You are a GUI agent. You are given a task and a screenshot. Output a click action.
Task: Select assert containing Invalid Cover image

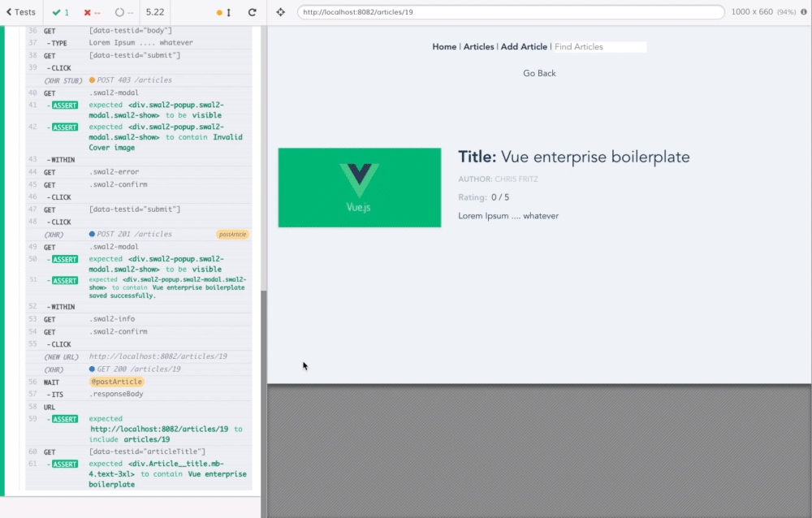(139, 136)
